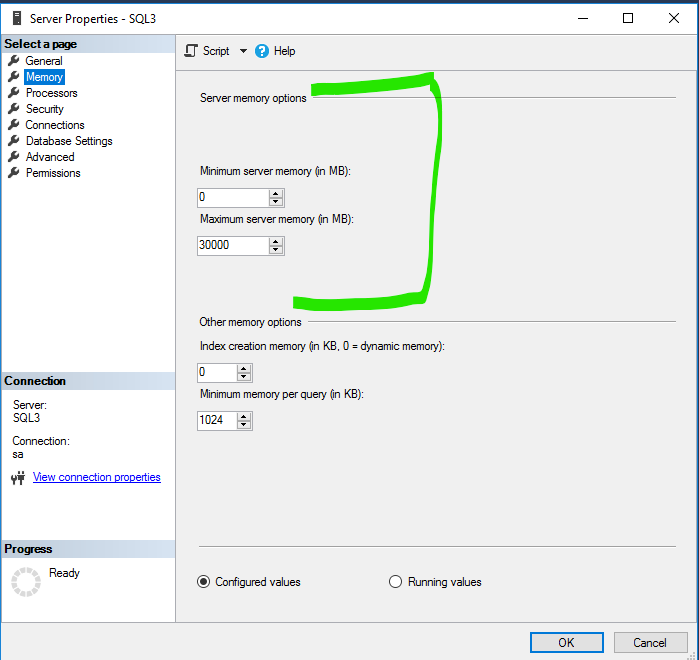Click the wrench icon beside Processors
Screen dimensions: 699x660
(x=14, y=93)
